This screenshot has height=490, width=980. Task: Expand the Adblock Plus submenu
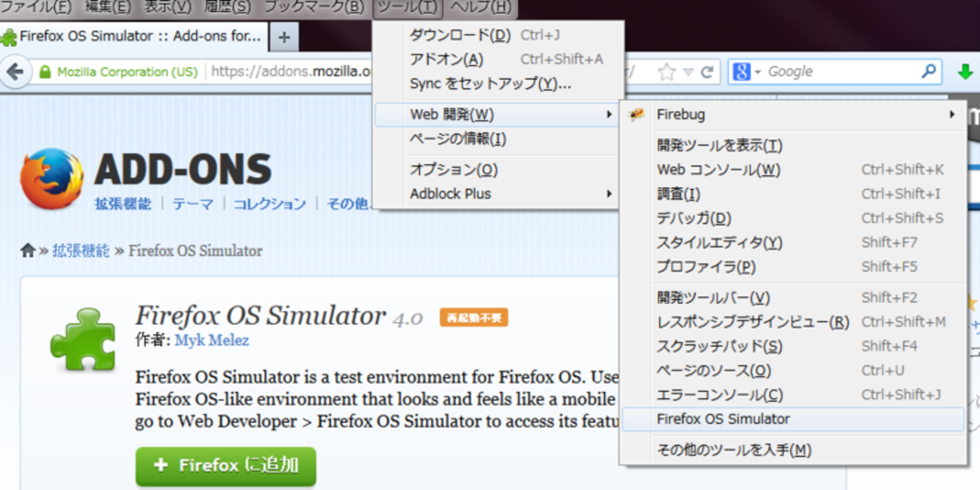[x=498, y=194]
